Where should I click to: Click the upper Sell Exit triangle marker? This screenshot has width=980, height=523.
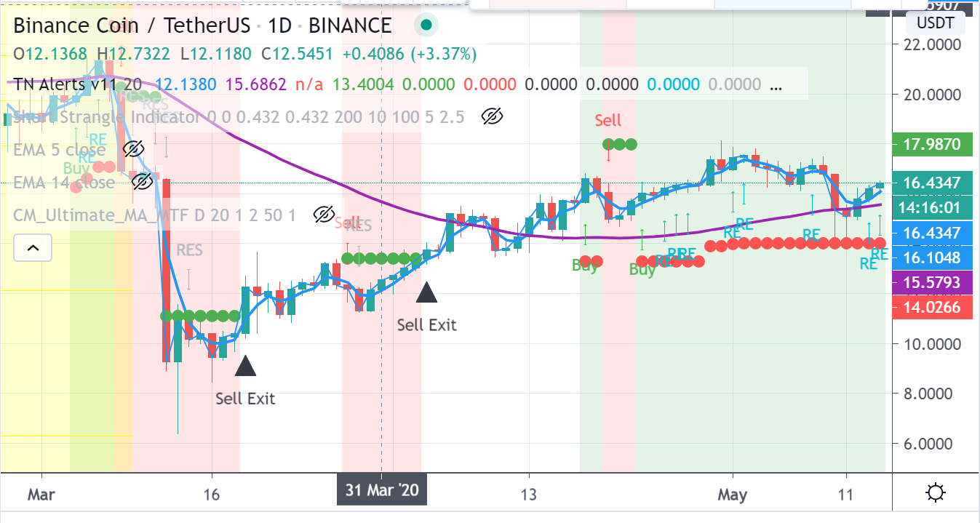tap(426, 292)
